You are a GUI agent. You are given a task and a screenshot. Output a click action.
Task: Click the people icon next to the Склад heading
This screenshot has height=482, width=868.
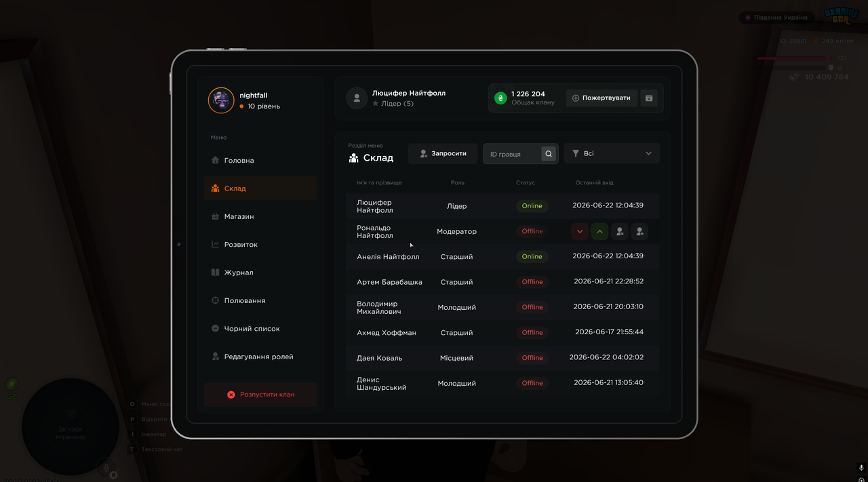[353, 158]
